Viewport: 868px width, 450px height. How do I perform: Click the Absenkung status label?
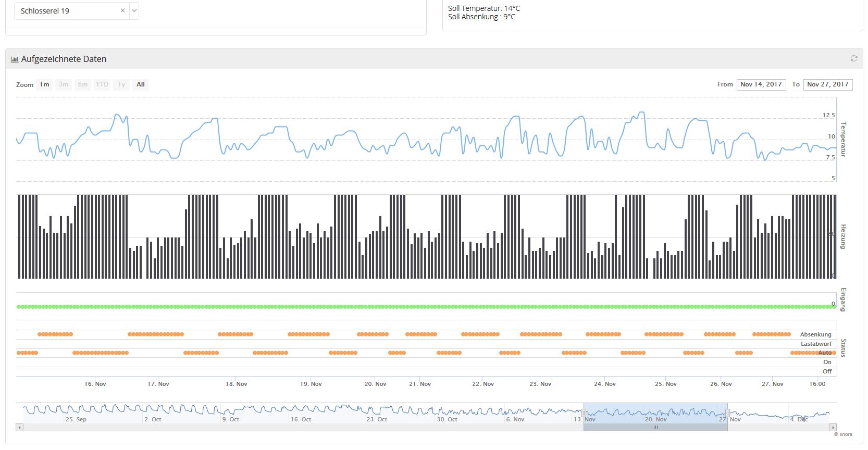[x=816, y=334]
